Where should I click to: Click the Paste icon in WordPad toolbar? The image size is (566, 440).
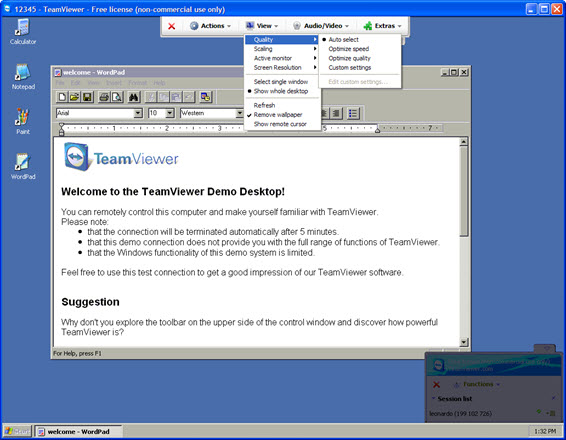tap(176, 97)
